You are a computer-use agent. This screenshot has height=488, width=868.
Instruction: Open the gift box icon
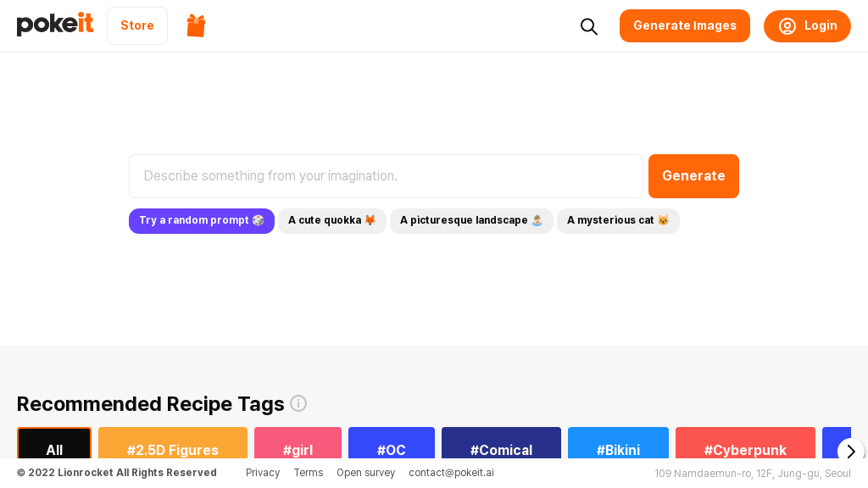point(197,25)
